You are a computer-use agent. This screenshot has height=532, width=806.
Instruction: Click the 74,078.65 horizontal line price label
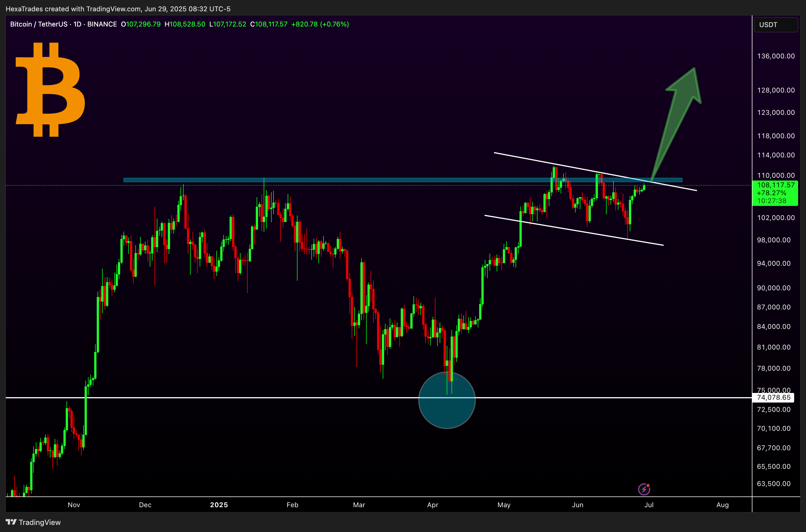tap(774, 397)
